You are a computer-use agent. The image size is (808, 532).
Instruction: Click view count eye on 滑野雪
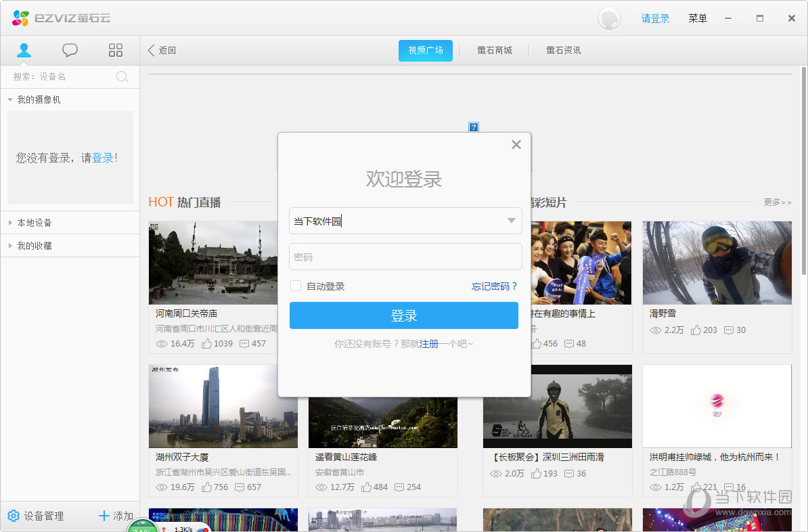(x=656, y=330)
